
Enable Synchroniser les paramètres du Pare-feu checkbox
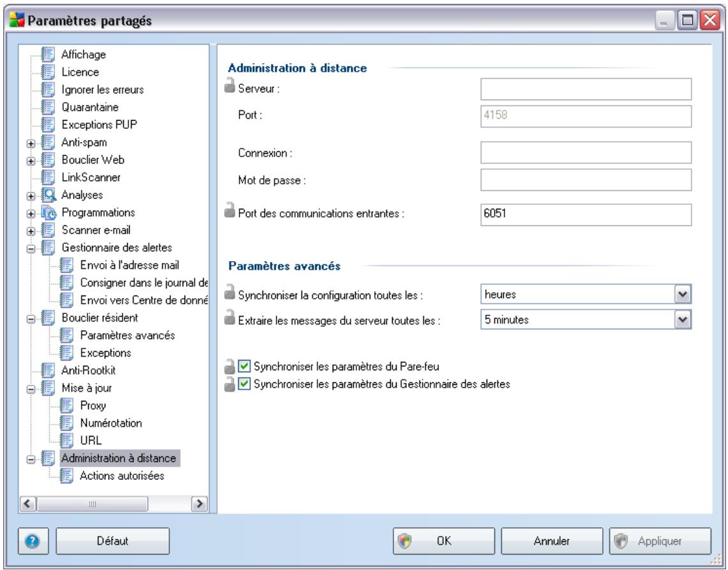click(x=244, y=366)
